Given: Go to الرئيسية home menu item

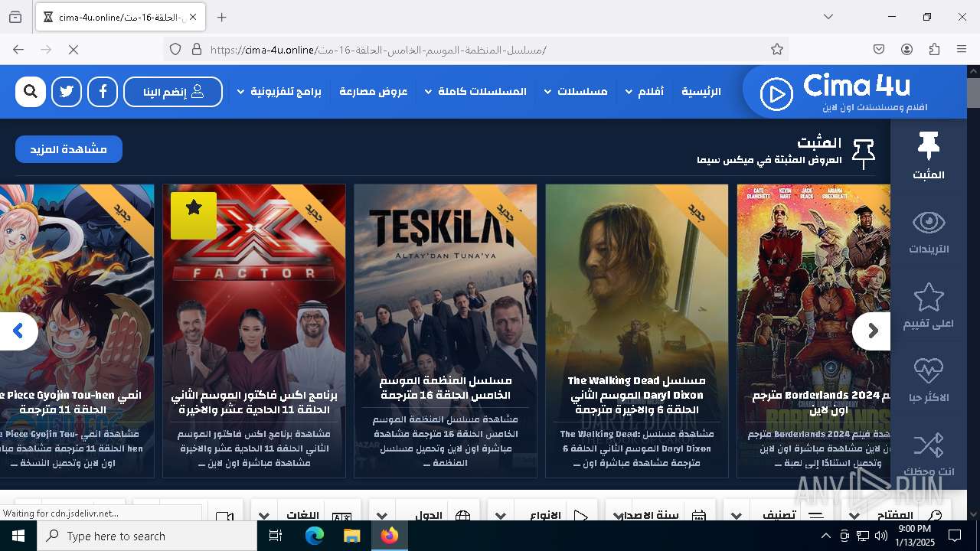Looking at the screenshot, I should 701,92.
